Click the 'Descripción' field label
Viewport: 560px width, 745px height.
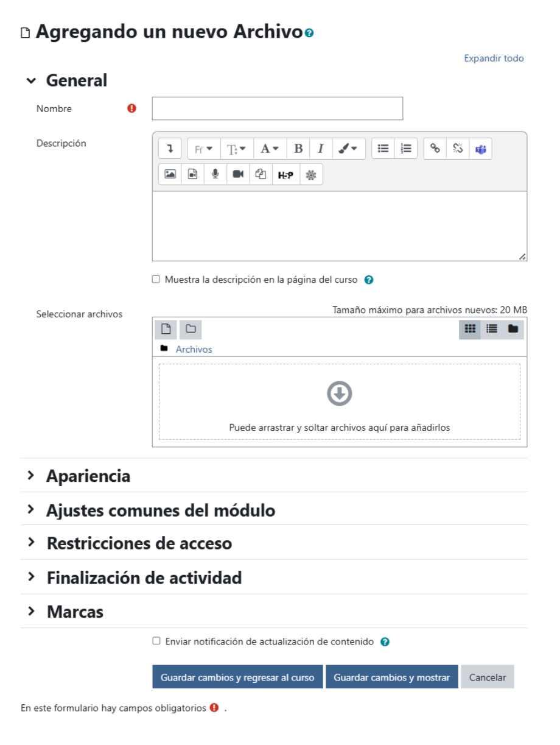(x=61, y=144)
